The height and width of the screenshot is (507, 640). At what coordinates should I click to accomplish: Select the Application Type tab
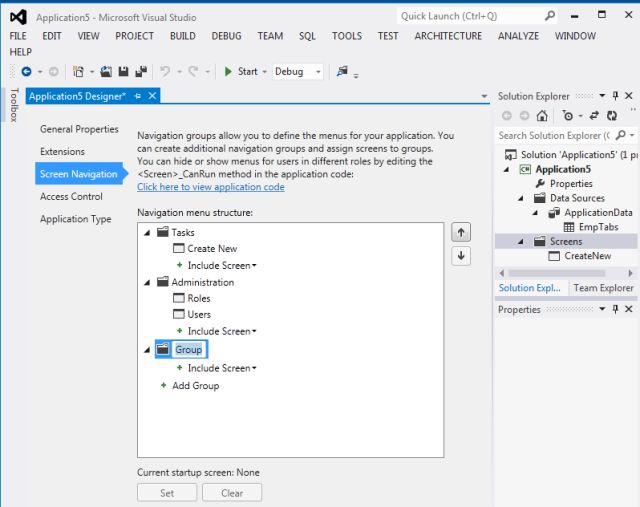pyautogui.click(x=76, y=219)
